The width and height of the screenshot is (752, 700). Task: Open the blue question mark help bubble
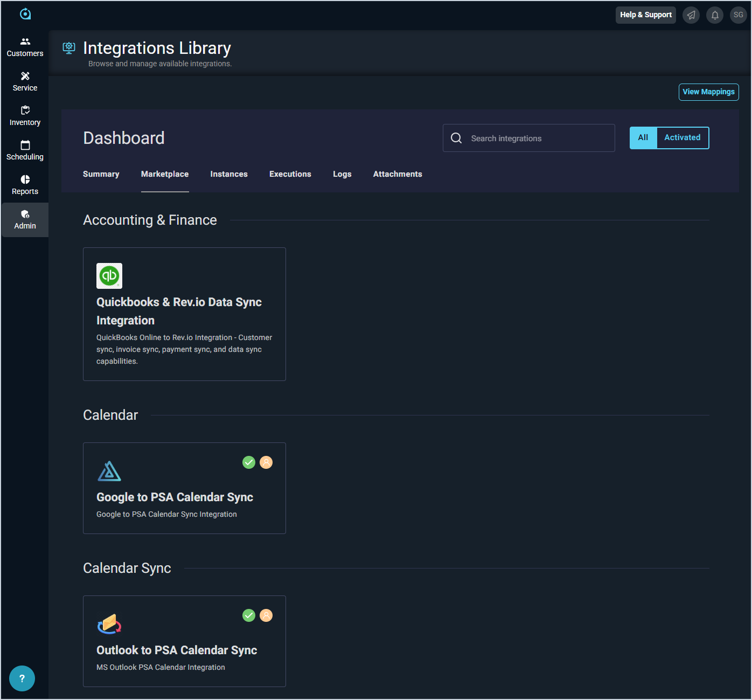[x=22, y=678]
